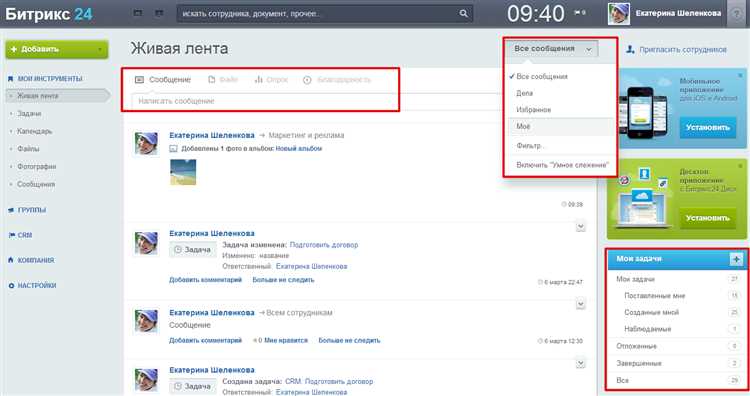Click Екатерина Шеленкова avatar in top bar

(x=618, y=13)
